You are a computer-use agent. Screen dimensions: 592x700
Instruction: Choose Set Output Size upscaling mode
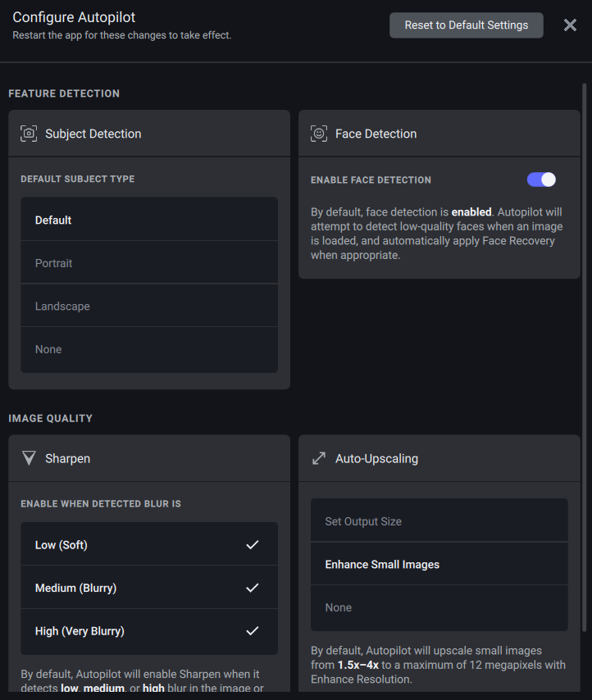coord(439,520)
